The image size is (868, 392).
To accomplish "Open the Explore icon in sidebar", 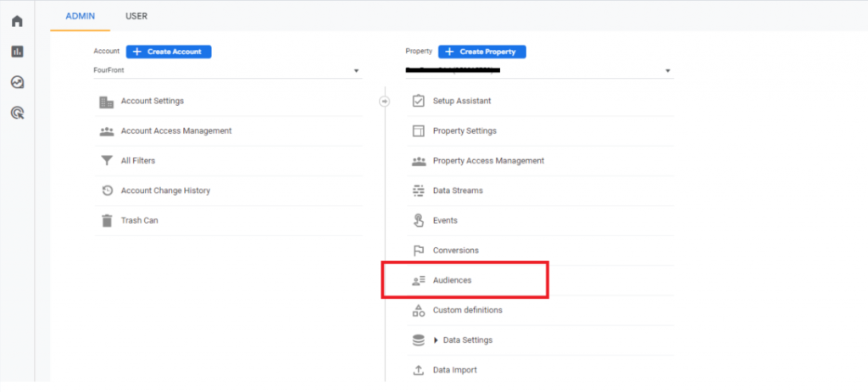I will pos(17,83).
